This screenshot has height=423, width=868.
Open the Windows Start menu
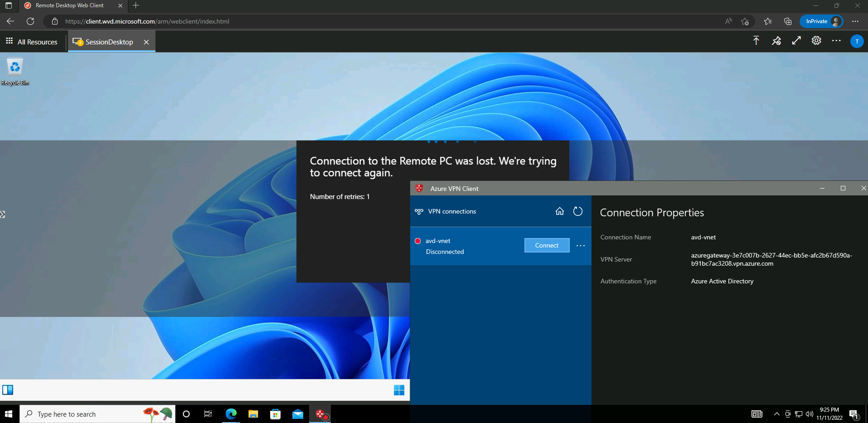[x=9, y=414]
